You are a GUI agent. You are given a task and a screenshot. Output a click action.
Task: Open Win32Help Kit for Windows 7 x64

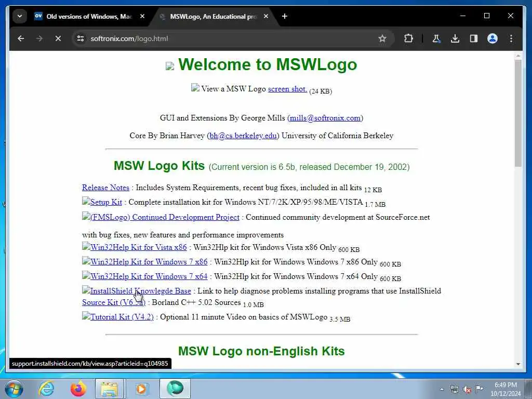[x=149, y=276]
